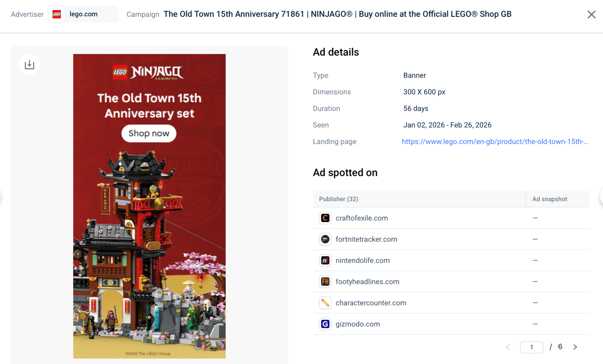Select the lego.com advertiser chip
This screenshot has width=603, height=364.
coord(83,14)
